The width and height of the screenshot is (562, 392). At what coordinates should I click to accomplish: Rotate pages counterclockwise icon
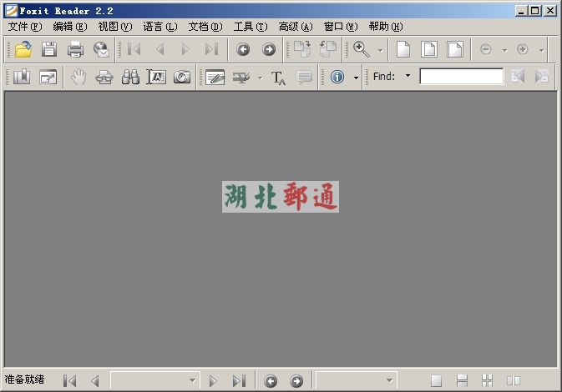(328, 49)
